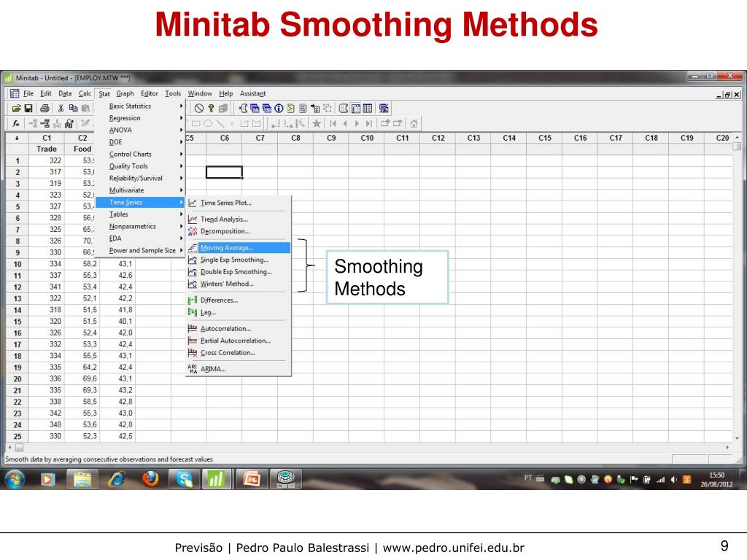This screenshot has height=560, width=747.
Task: Click the Open Project folder icon
Action: 16,109
